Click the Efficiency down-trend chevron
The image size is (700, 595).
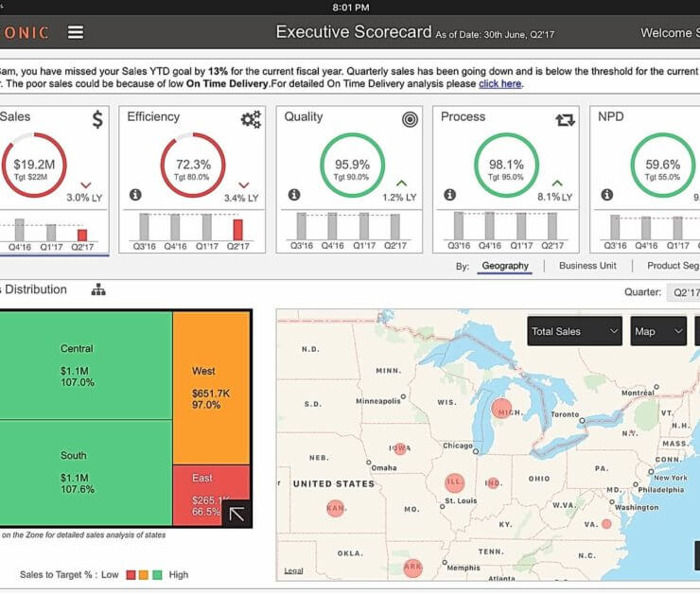click(x=244, y=184)
